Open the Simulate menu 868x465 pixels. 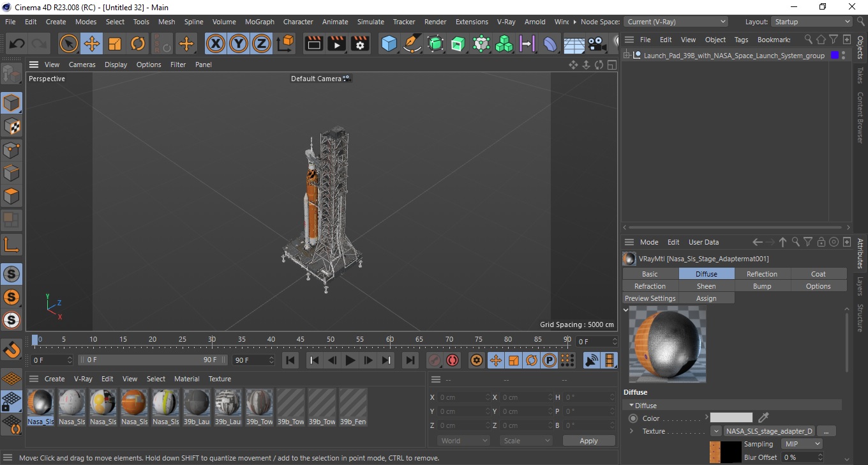[371, 22]
